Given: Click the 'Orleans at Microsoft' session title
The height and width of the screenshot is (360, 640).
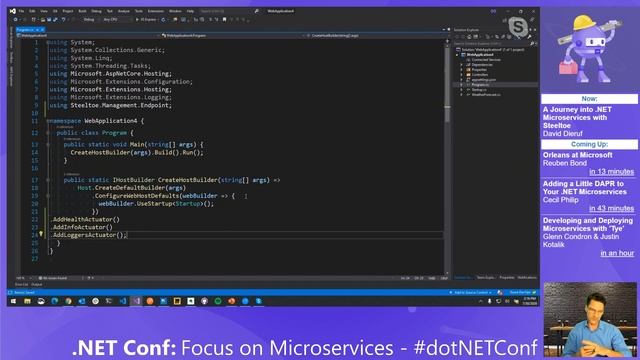Looking at the screenshot, I should 577,155.
